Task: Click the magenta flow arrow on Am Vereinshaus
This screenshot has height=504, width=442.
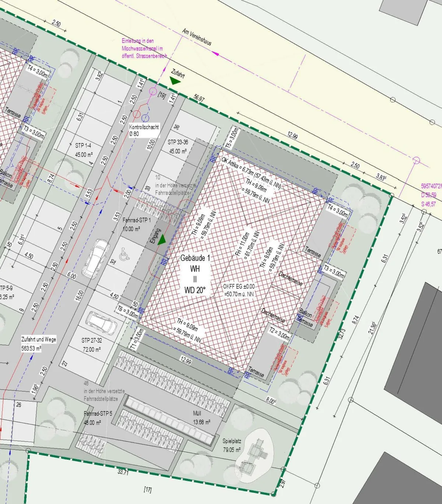Action: (216, 54)
